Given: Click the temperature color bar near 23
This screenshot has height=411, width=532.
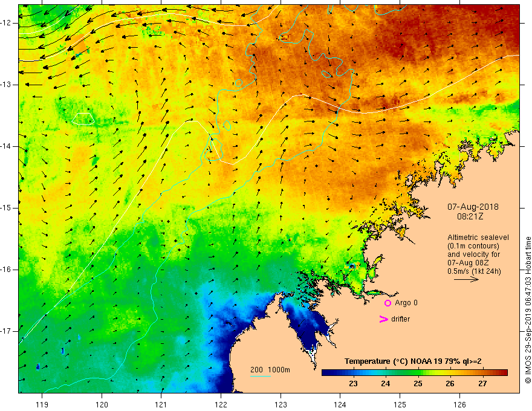Looking at the screenshot, I should tap(353, 373).
